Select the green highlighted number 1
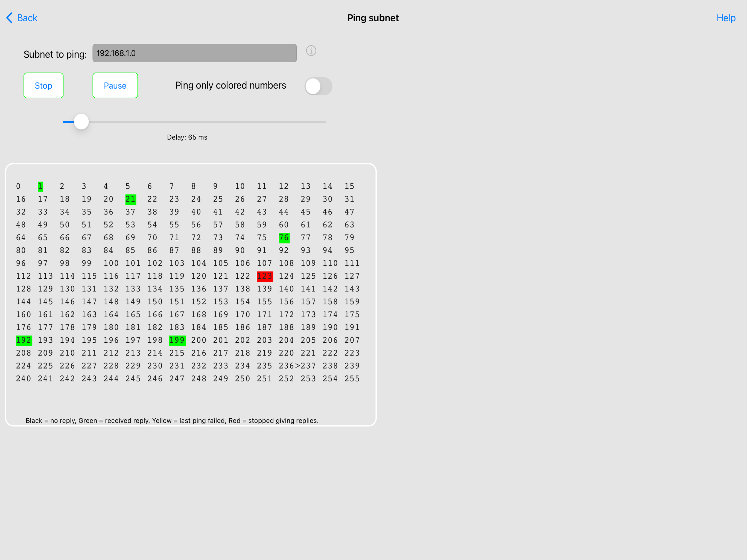 (x=40, y=186)
